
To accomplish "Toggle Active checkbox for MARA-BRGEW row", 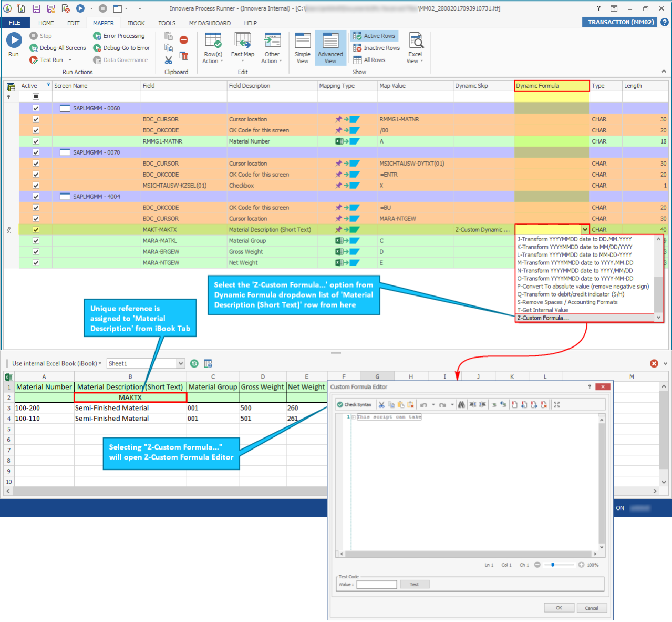I will pos(36,252).
